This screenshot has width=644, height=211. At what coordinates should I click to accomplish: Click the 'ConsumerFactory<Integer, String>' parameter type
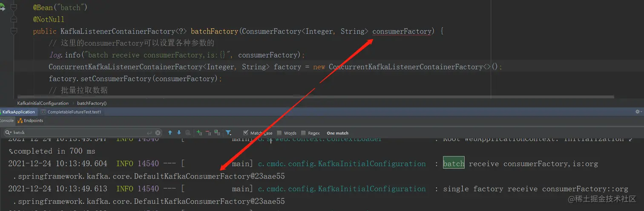305,32
